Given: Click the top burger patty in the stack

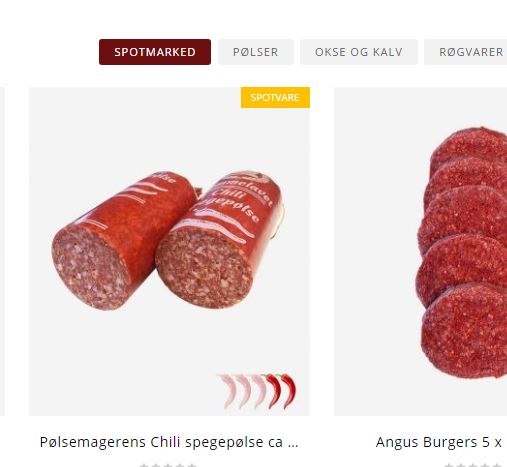Looking at the screenshot, I should coord(470,147).
